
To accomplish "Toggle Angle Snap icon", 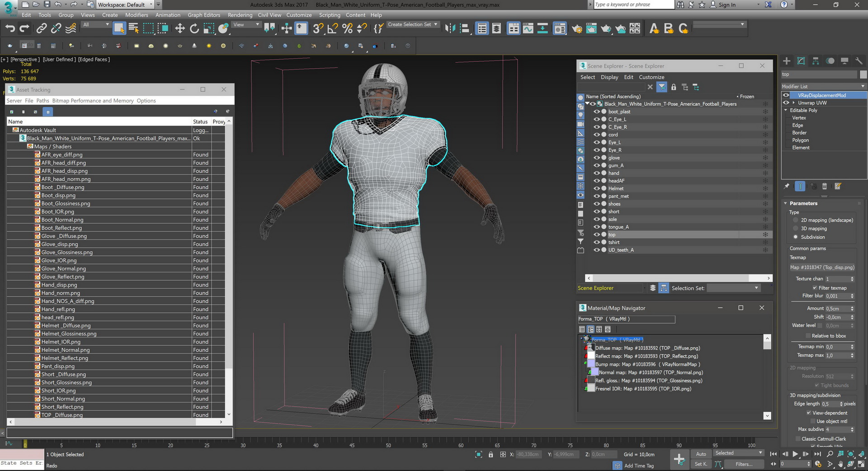I will 332,28.
